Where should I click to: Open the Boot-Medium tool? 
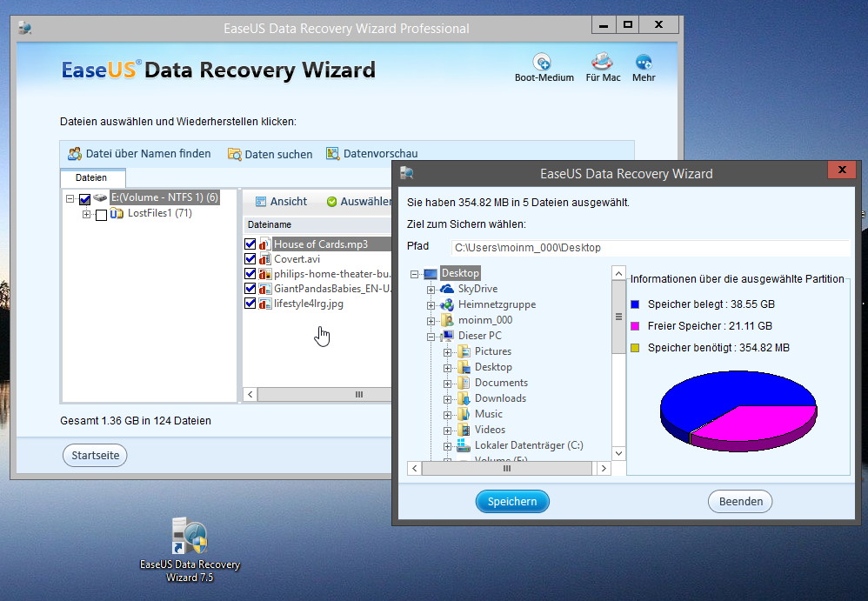click(x=544, y=68)
